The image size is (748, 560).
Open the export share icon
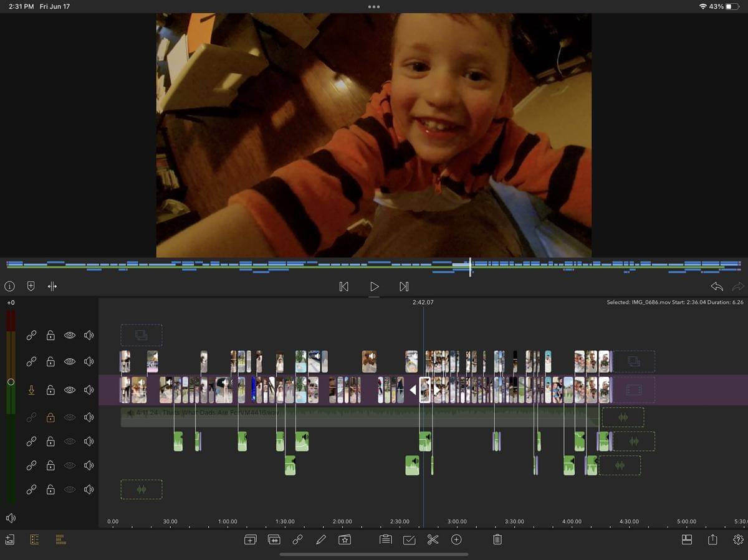[712, 540]
